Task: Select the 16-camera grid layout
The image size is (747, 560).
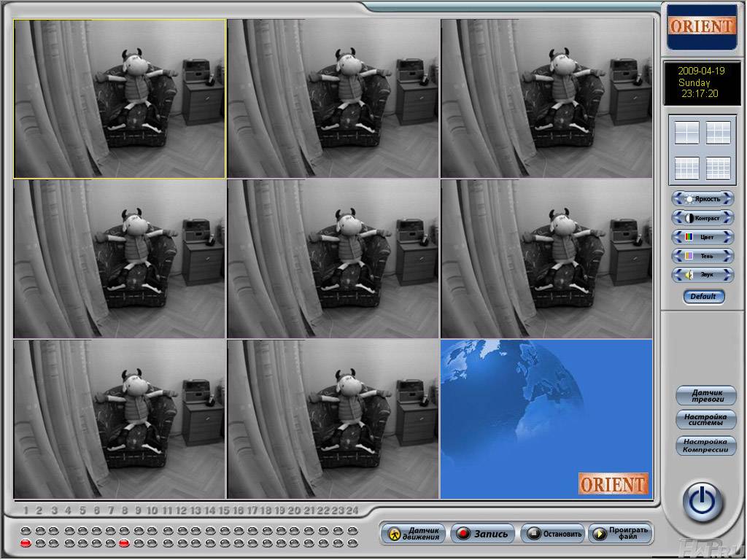Action: pyautogui.click(x=718, y=168)
